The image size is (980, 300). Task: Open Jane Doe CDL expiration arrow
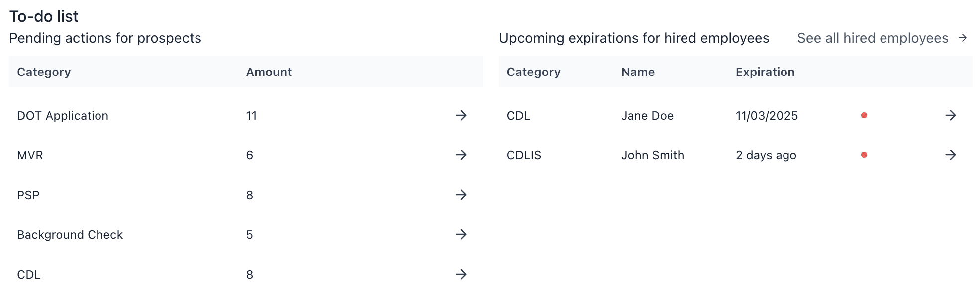coord(951,115)
